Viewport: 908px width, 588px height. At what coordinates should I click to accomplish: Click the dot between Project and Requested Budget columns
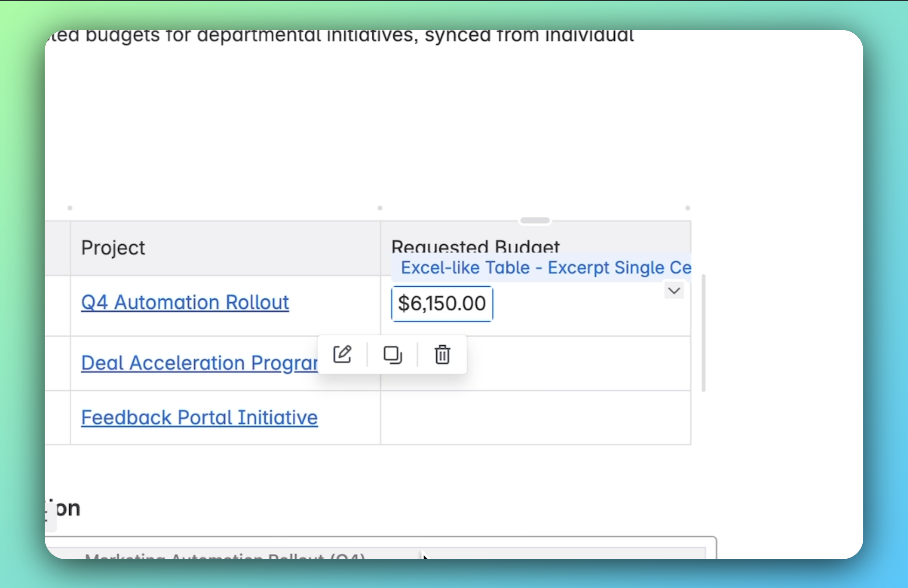[x=380, y=208]
